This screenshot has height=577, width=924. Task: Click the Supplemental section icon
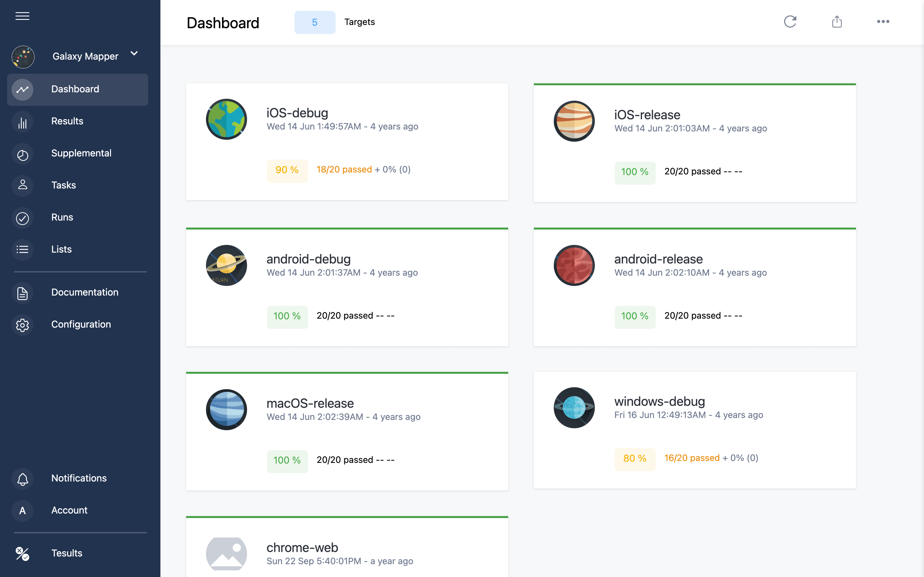[22, 153]
